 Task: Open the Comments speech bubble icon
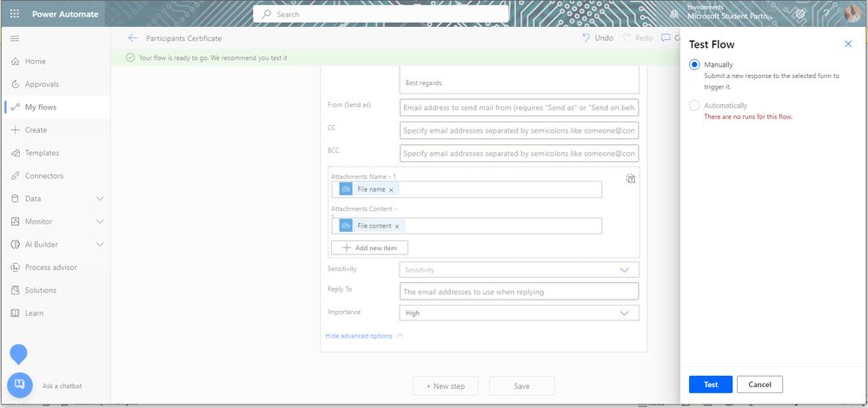point(666,37)
